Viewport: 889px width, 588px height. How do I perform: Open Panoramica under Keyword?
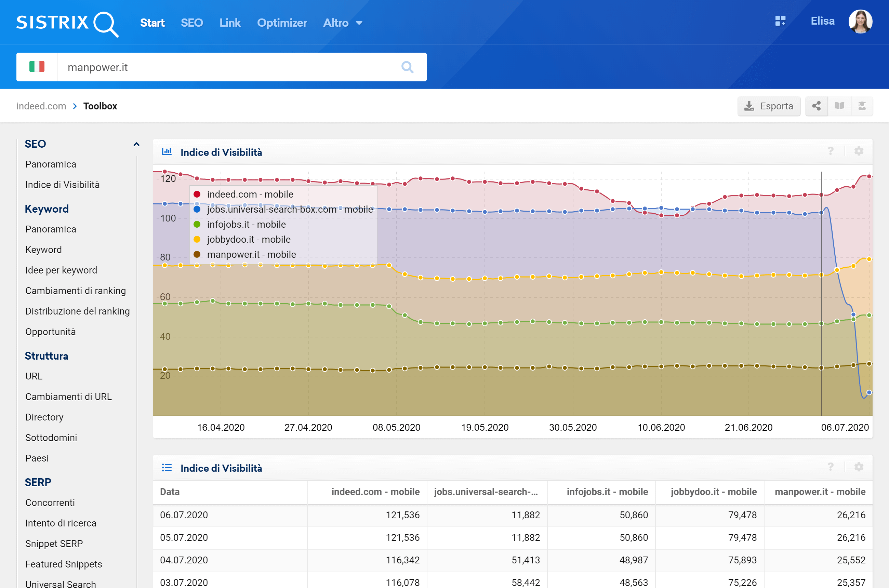51,229
